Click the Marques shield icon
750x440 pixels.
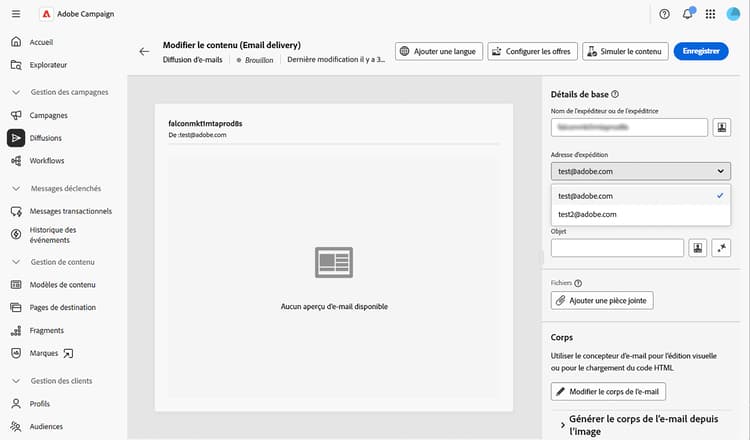pos(16,353)
